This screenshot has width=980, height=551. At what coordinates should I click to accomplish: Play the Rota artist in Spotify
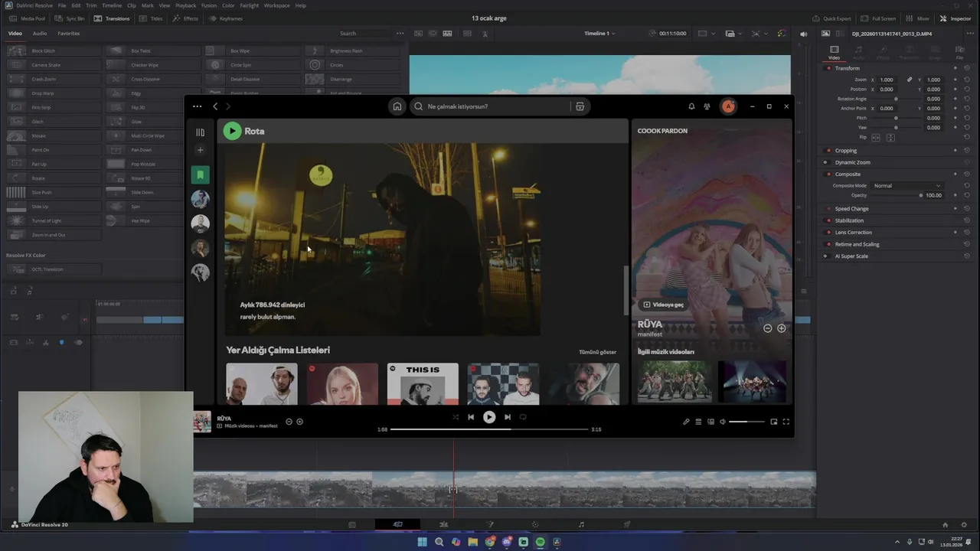click(x=232, y=131)
